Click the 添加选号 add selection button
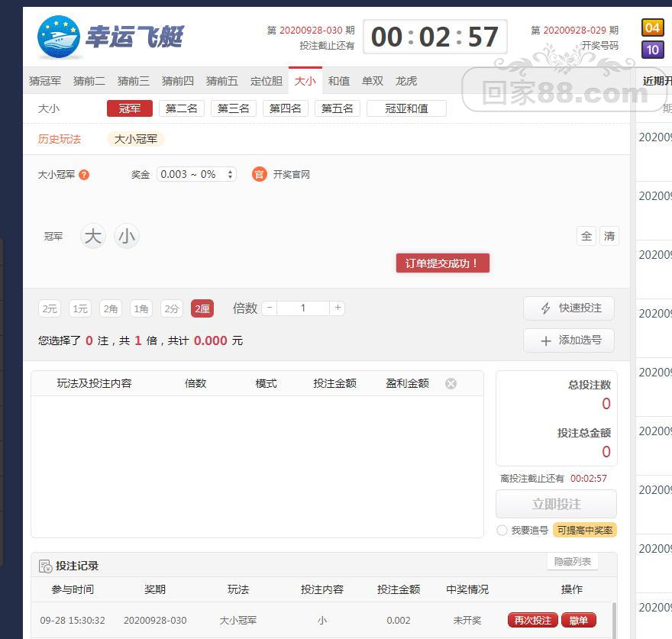 click(x=569, y=340)
